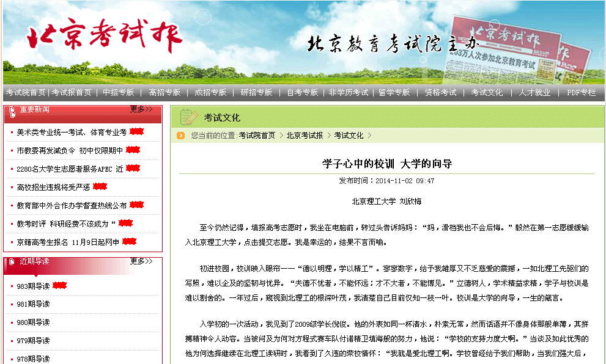Click the red book icon next to 重要新闻
Viewport: 606px width, 364px height.
click(x=12, y=112)
